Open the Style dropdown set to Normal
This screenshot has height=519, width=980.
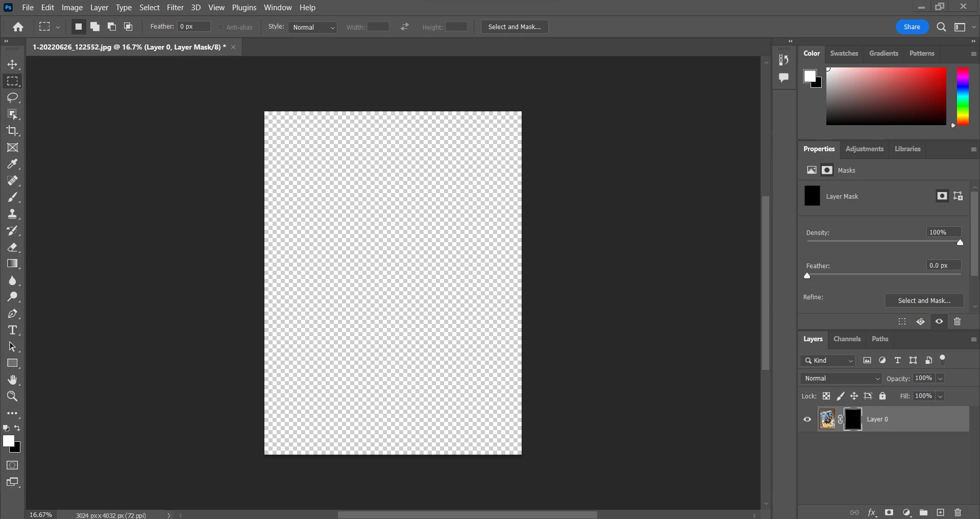(313, 27)
